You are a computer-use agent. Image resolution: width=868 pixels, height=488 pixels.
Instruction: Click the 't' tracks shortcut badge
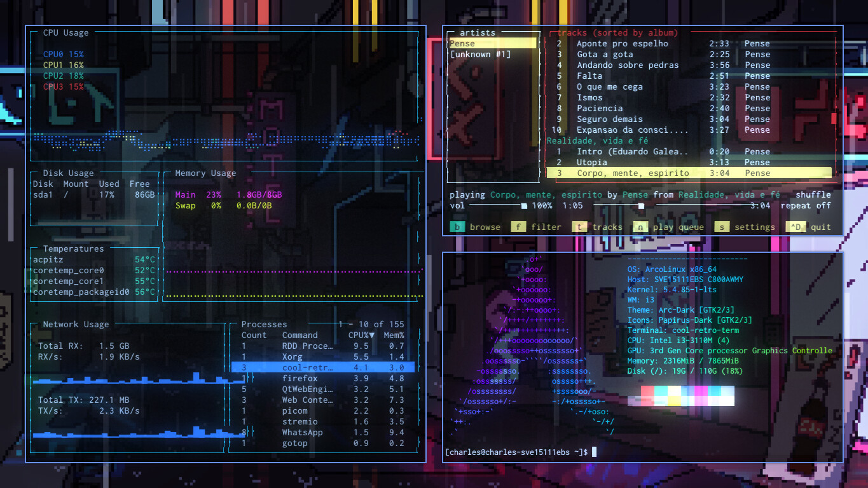(x=579, y=227)
